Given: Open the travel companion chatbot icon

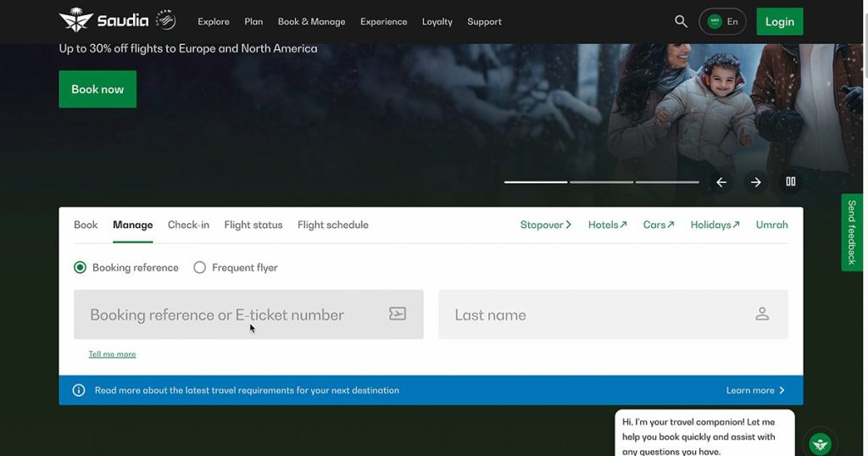Looking at the screenshot, I should [820, 443].
